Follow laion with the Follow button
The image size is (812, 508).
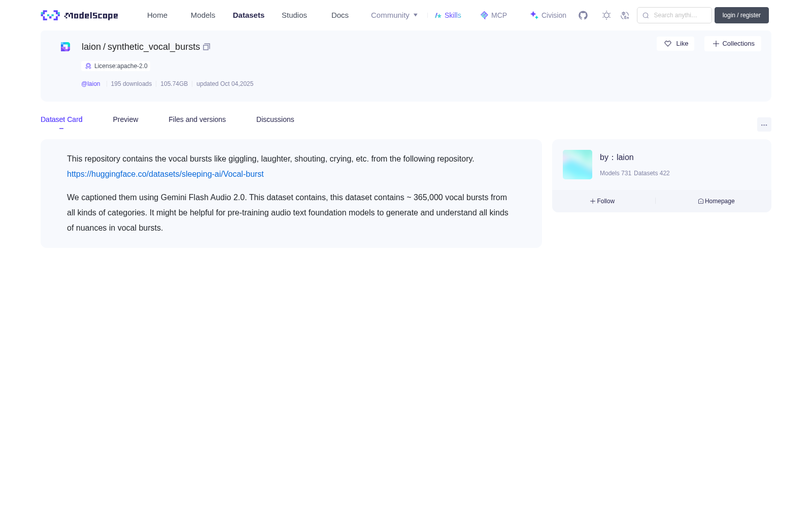(602, 201)
